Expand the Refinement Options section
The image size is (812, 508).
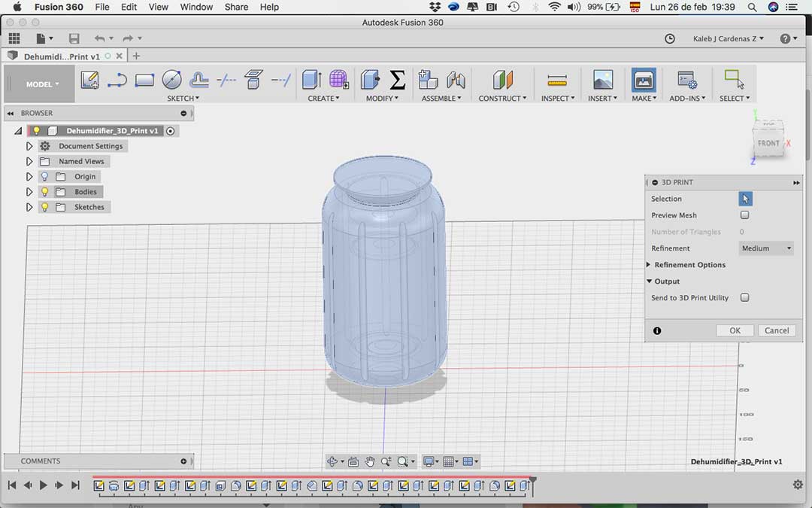pos(649,265)
